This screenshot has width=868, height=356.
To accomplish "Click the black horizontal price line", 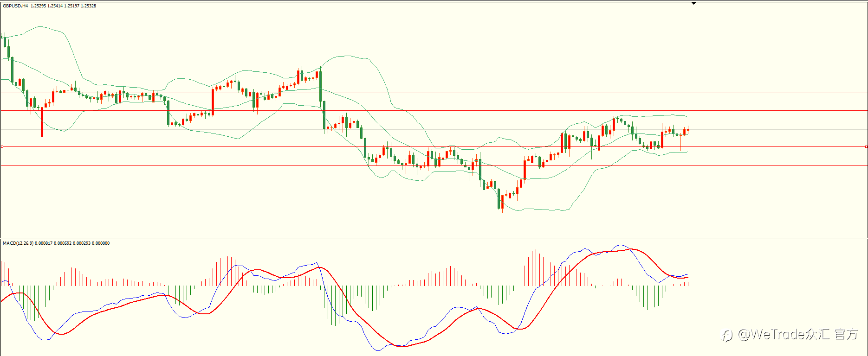I will (434, 129).
